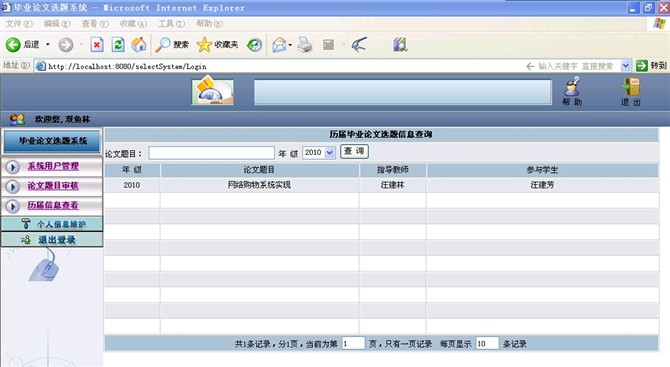670x367 pixels.
Task: Refresh the page with green arrows icon
Action: (118, 44)
